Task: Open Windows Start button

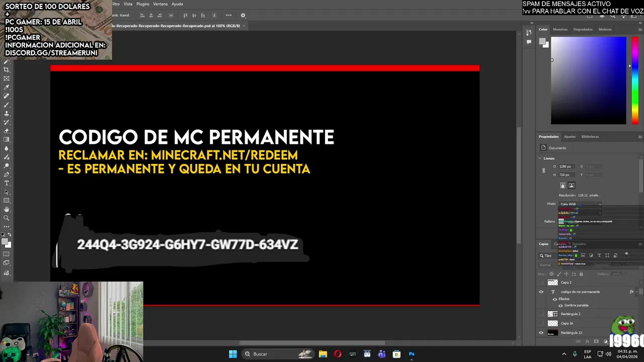Action: click(x=233, y=354)
